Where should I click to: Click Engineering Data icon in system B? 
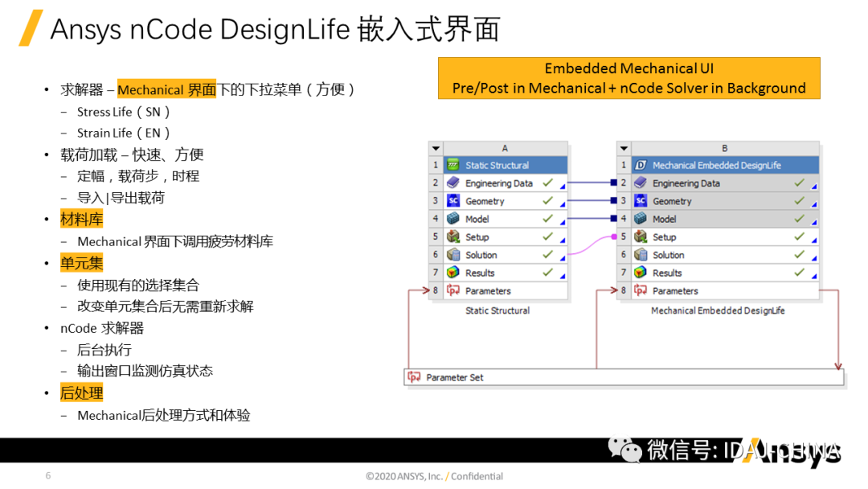pyautogui.click(x=641, y=183)
